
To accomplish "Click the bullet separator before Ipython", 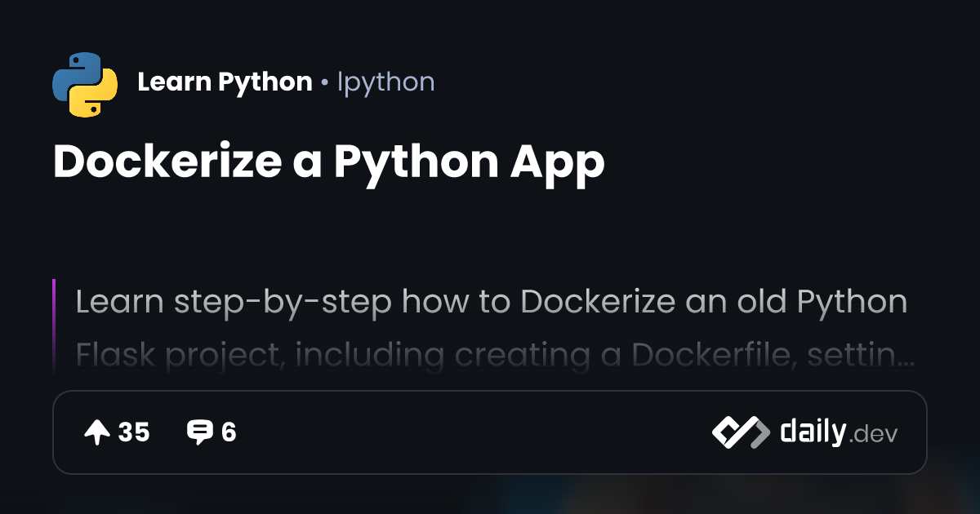I will point(325,83).
